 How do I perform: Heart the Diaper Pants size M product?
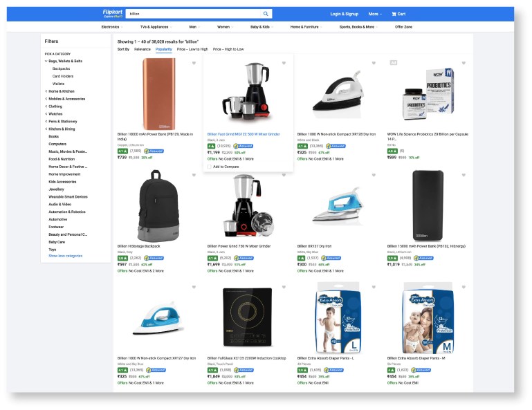[x=464, y=287]
